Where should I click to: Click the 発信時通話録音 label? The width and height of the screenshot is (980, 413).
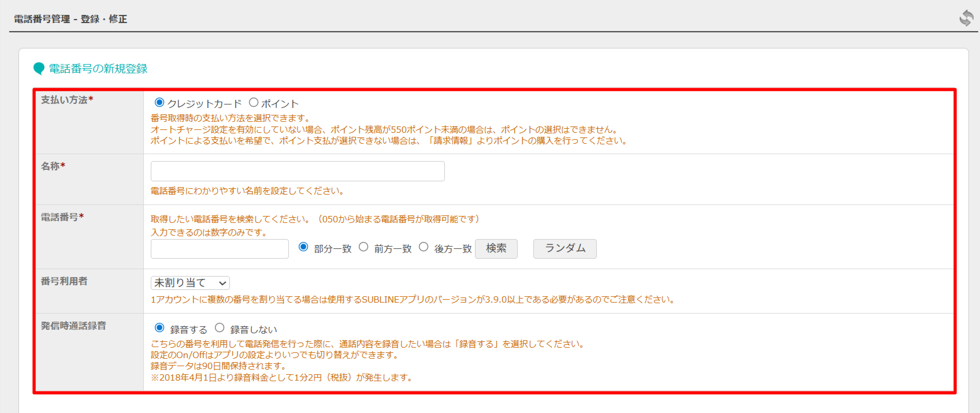tap(73, 326)
